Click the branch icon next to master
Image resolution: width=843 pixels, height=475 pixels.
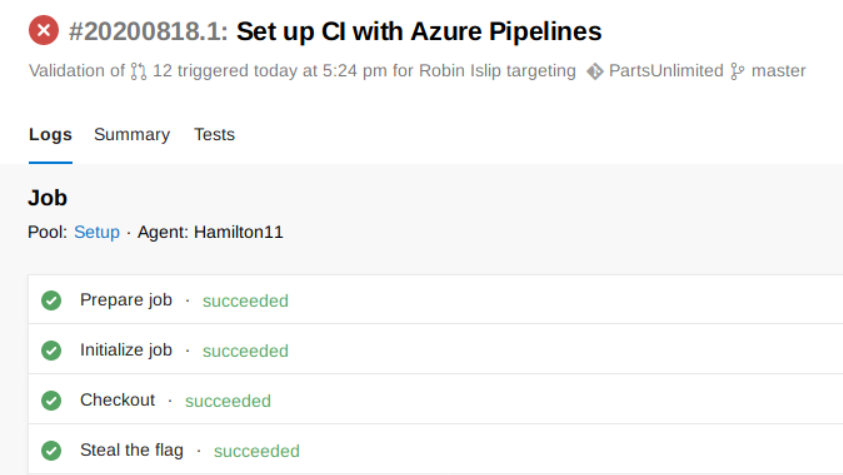tap(738, 71)
